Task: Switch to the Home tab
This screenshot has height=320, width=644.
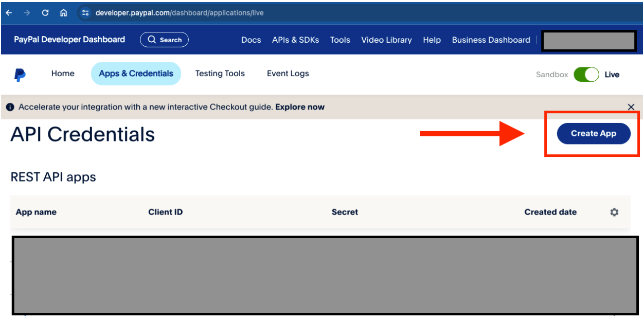Action: 63,74
